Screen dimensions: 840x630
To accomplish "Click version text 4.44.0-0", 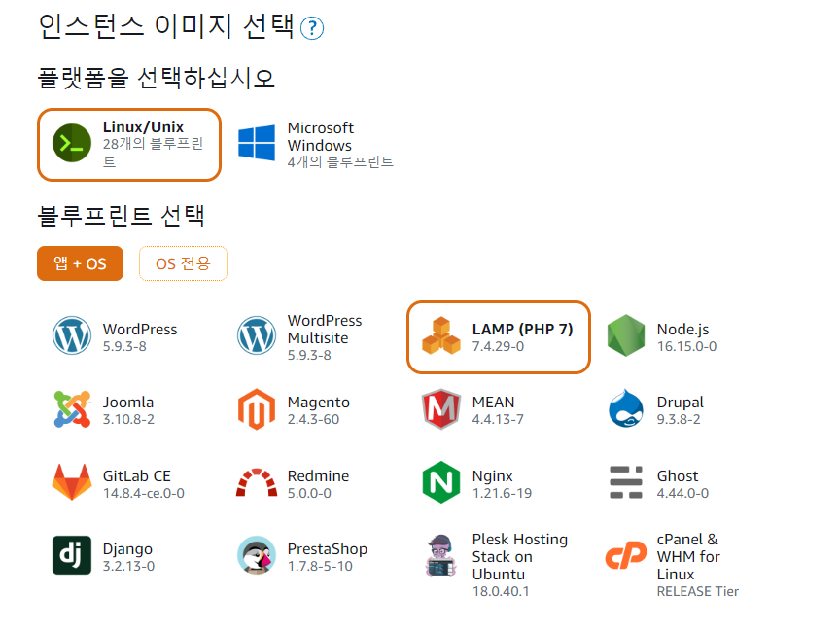I will 682,493.
